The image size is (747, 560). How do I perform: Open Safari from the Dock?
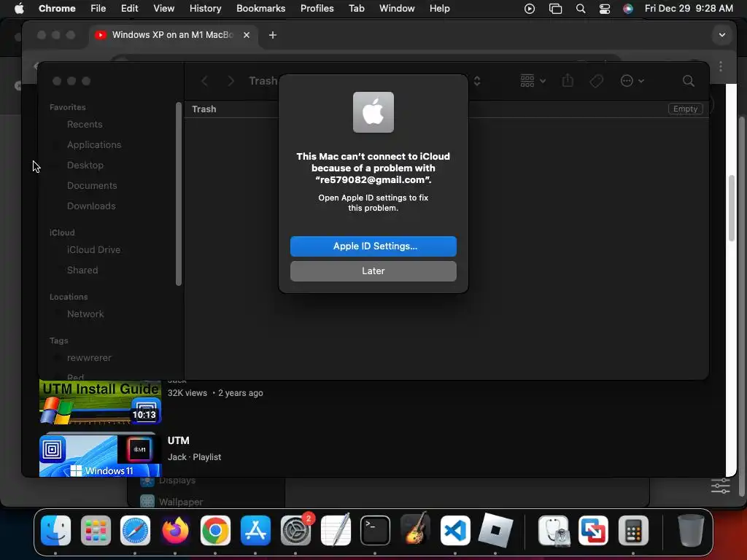(x=135, y=530)
